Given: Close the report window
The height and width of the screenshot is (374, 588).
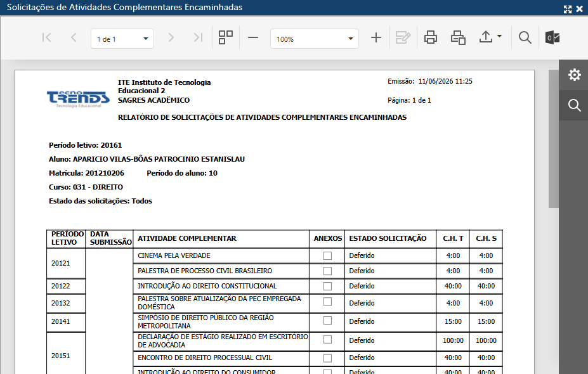Looking at the screenshot, I should [579, 9].
